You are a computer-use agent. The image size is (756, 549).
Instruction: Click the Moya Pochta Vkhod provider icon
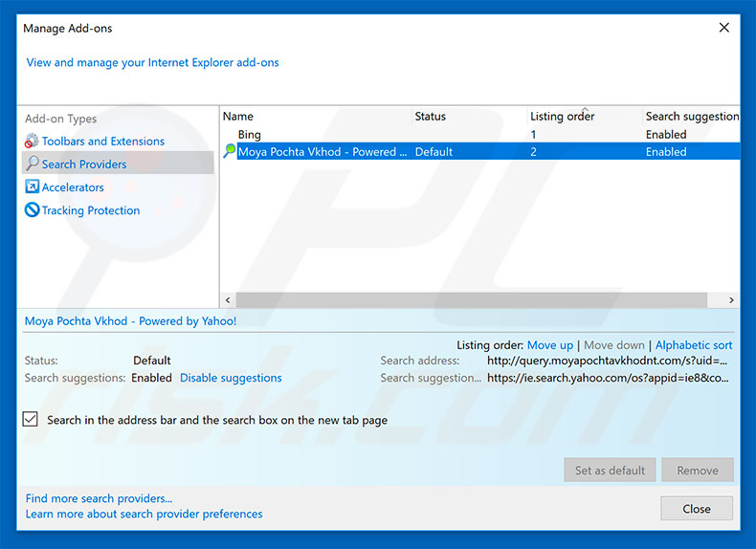pyautogui.click(x=229, y=151)
